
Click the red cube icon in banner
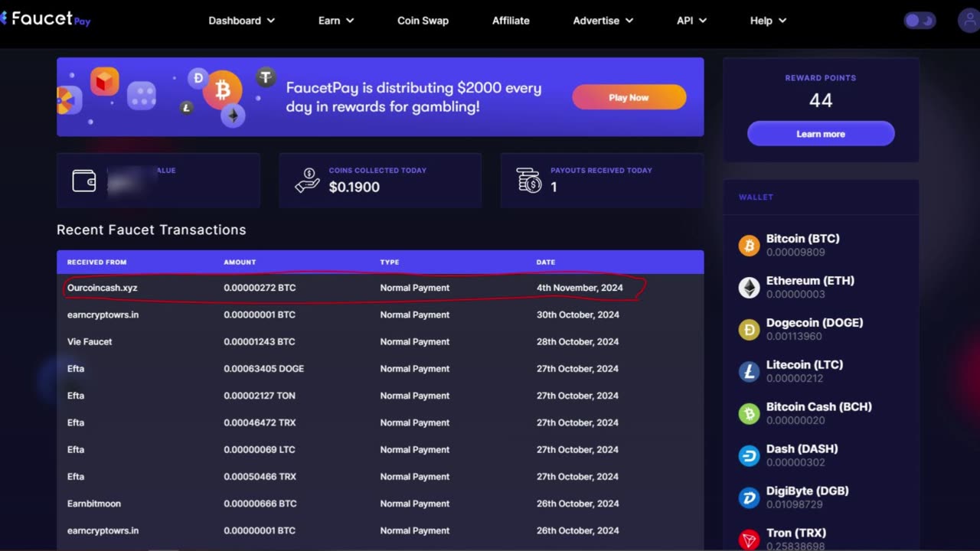[x=105, y=81]
